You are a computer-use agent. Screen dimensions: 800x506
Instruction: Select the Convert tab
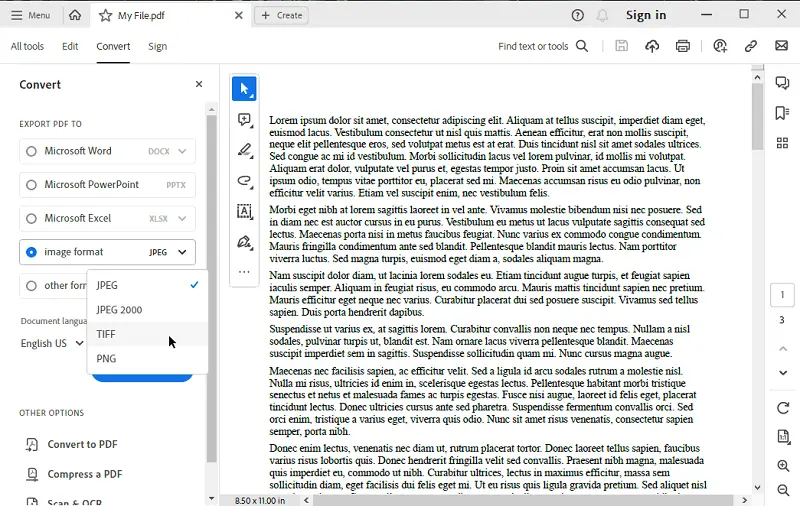click(113, 46)
